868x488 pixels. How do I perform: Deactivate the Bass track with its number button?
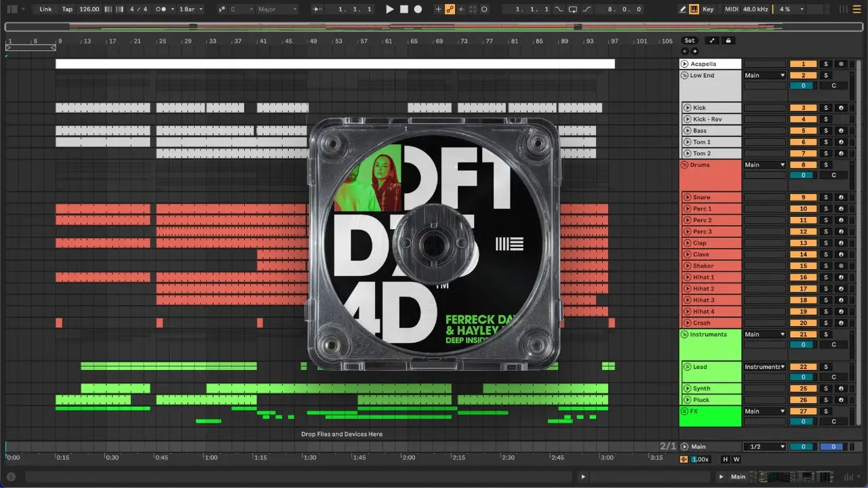click(x=803, y=131)
